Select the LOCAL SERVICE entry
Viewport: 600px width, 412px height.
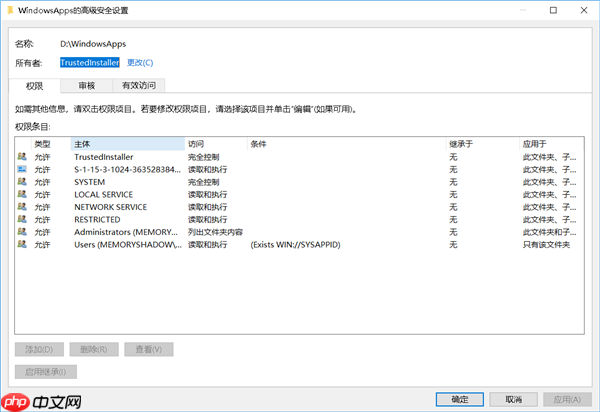click(x=299, y=195)
